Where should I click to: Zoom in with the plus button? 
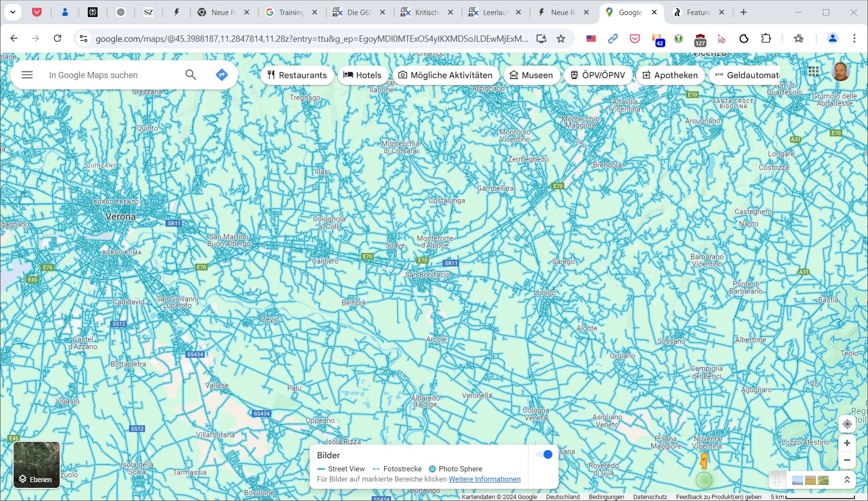point(847,443)
